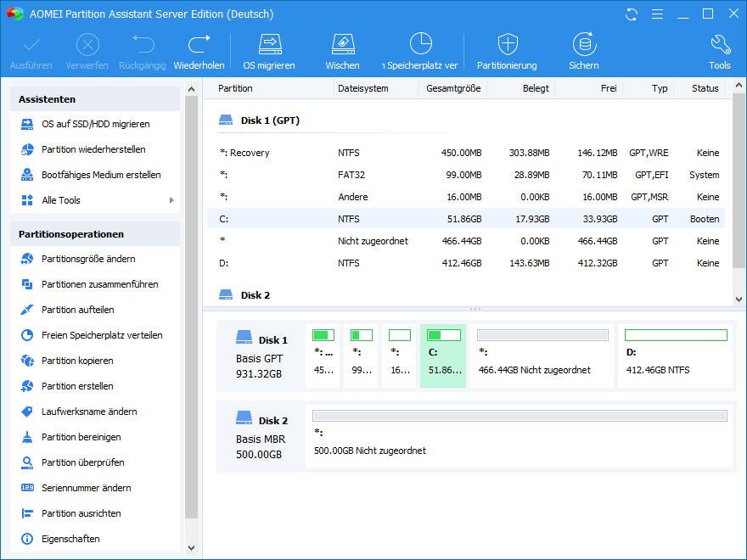747x560 pixels.
Task: Click the C: partition block in disk map
Action: point(443,354)
